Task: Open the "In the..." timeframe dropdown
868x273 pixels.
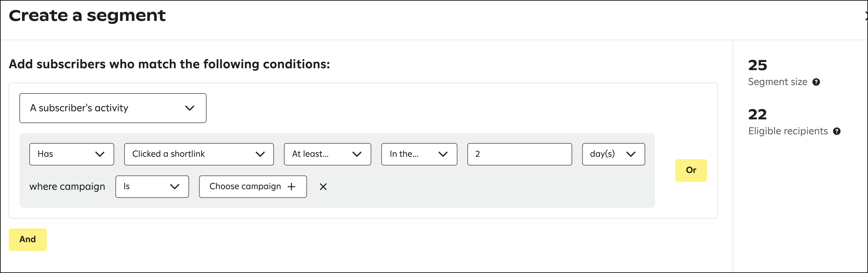Action: [x=419, y=154]
